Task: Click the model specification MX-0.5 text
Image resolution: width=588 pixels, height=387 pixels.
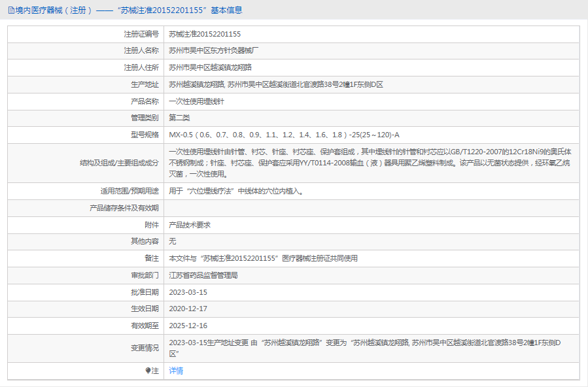Action: pos(284,135)
